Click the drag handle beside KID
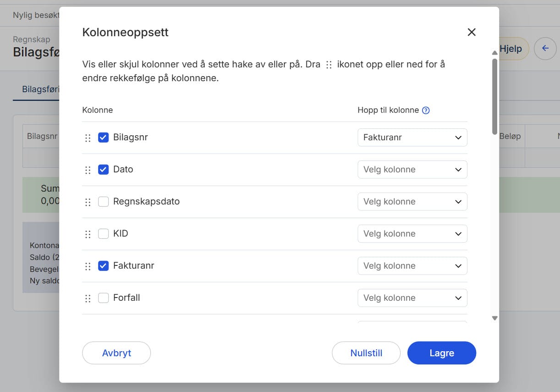The width and height of the screenshot is (560, 392). pos(88,234)
